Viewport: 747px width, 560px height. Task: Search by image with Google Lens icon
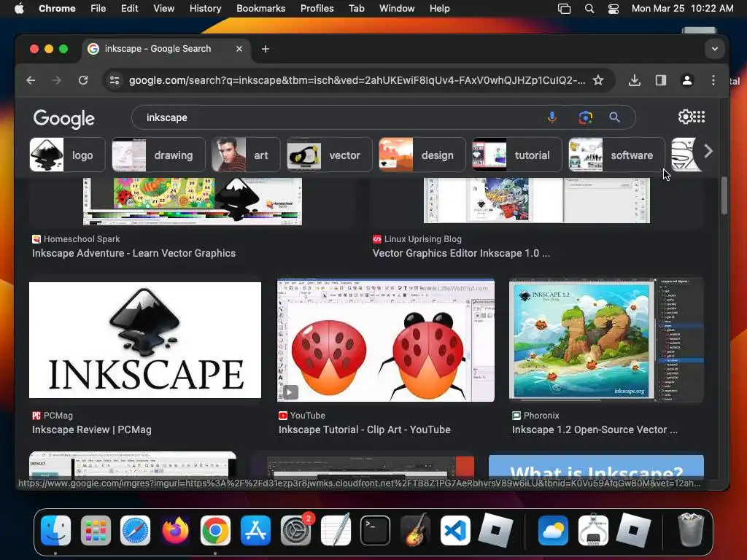point(586,117)
